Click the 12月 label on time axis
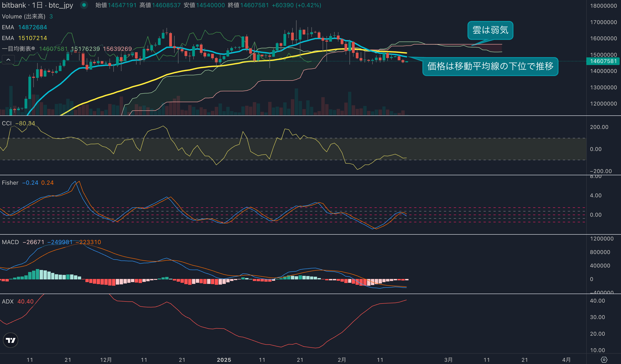The width and height of the screenshot is (621, 364). point(106,360)
